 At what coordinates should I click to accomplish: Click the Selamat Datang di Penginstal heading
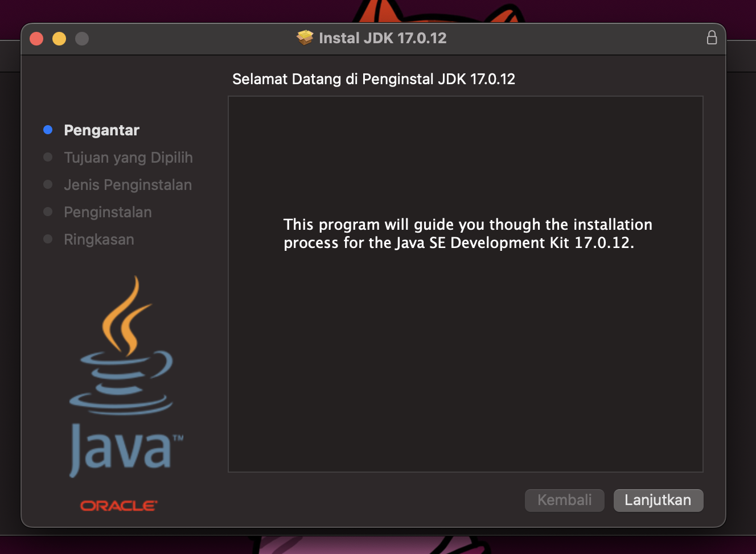click(373, 79)
